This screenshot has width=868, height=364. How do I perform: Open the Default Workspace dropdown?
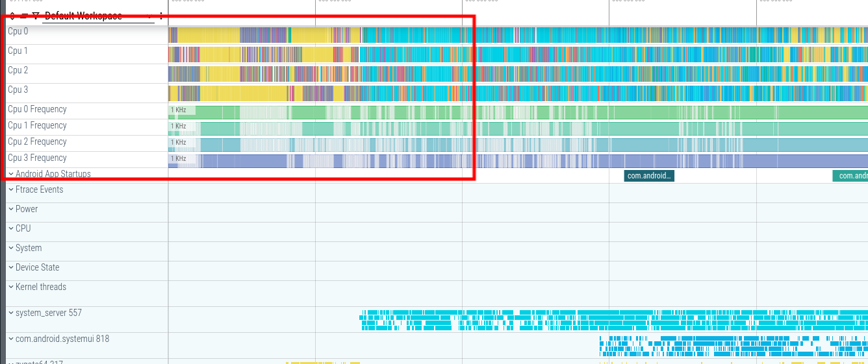tap(99, 16)
